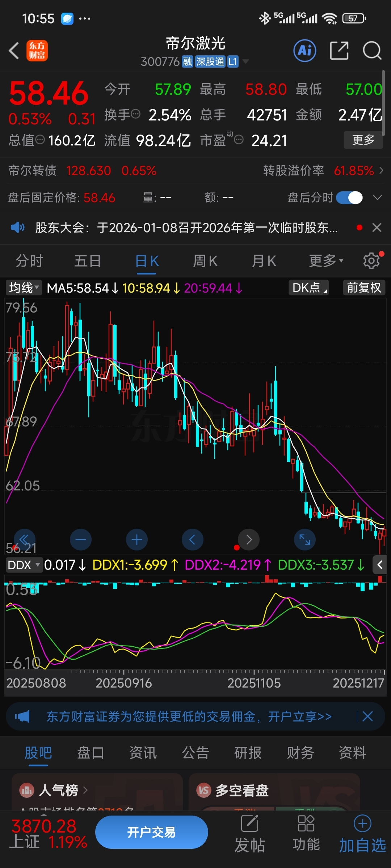This screenshot has width=391, height=868.
Task: Change the 前复权 adjustment setting
Action: (364, 288)
